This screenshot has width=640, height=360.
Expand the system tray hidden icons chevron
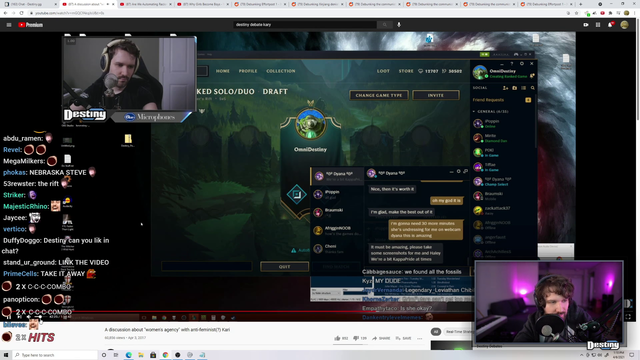click(582, 355)
